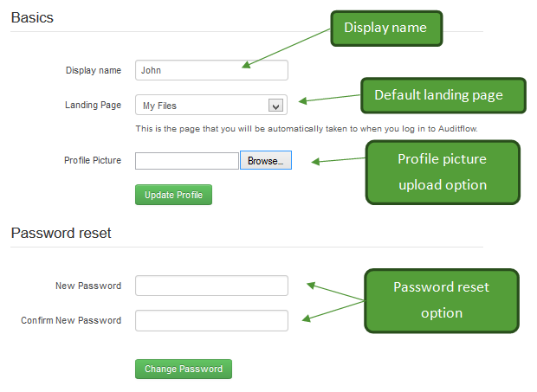This screenshot has width=537, height=392.
Task: Click the Default landing page callout box
Action: tap(443, 95)
